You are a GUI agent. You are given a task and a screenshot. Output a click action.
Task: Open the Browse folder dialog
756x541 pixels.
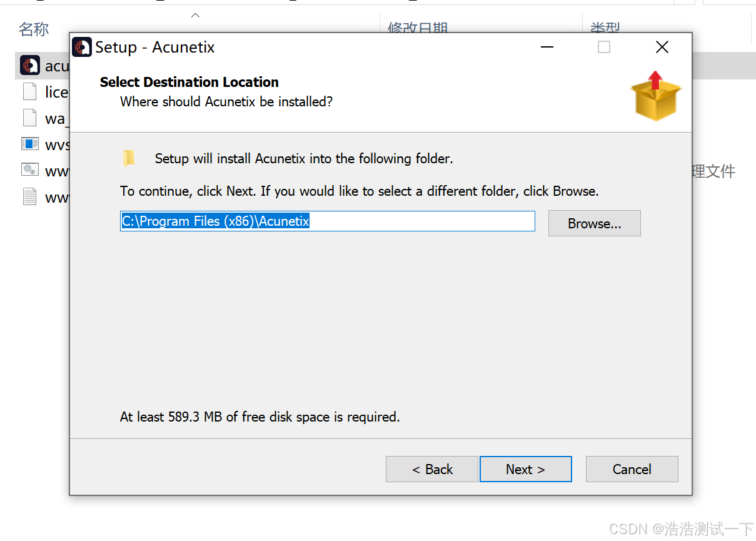click(x=595, y=223)
